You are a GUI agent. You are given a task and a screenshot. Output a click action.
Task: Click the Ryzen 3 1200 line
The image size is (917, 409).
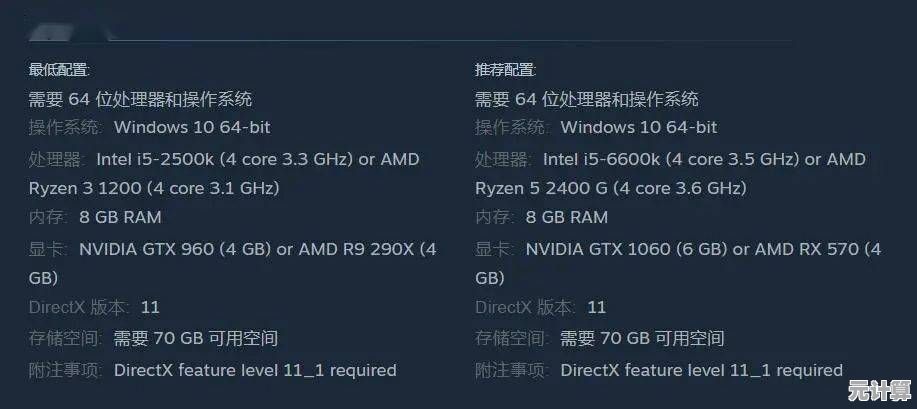(154, 188)
